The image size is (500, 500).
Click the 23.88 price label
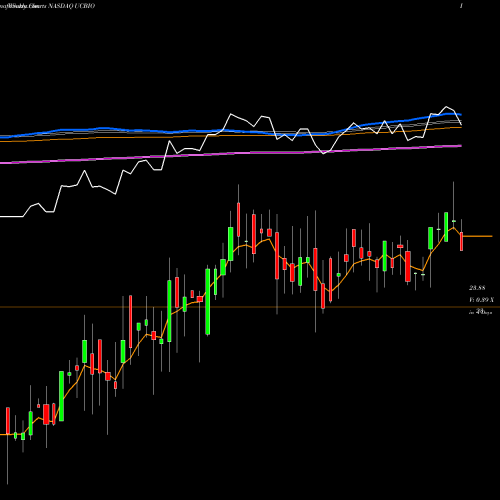477,288
